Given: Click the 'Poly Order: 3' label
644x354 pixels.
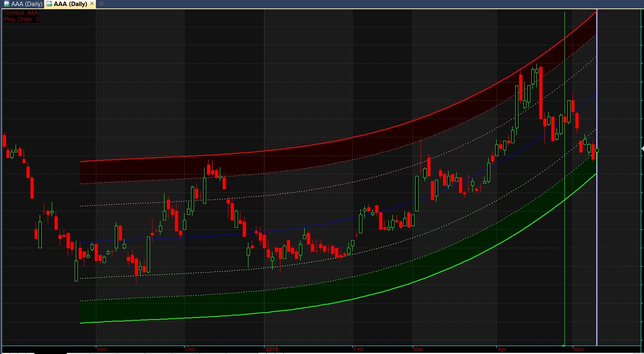Looking at the screenshot, I should (x=21, y=19).
